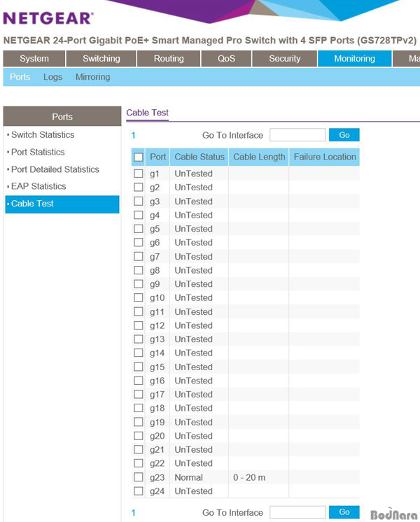Check the box for port g18
The height and width of the screenshot is (522, 420).
138,408
